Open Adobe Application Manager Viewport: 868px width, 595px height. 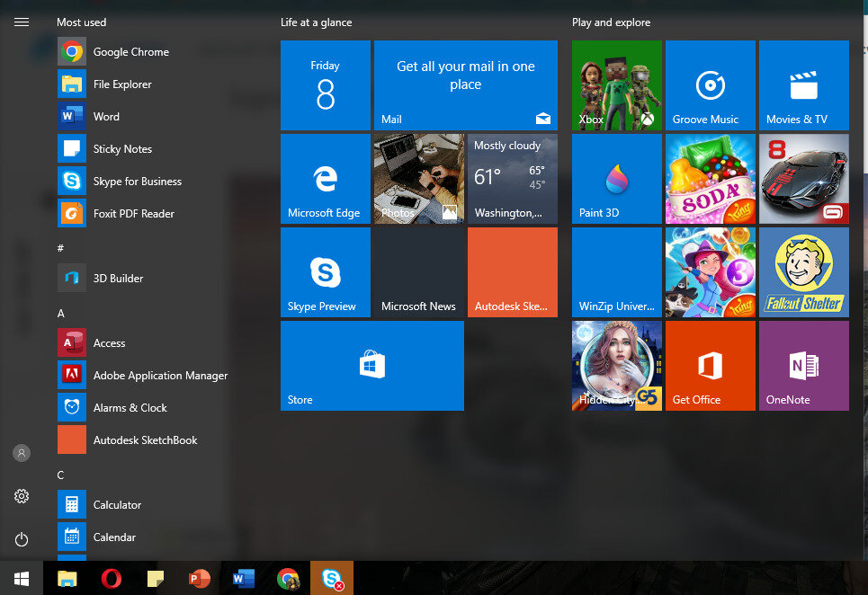pos(144,376)
